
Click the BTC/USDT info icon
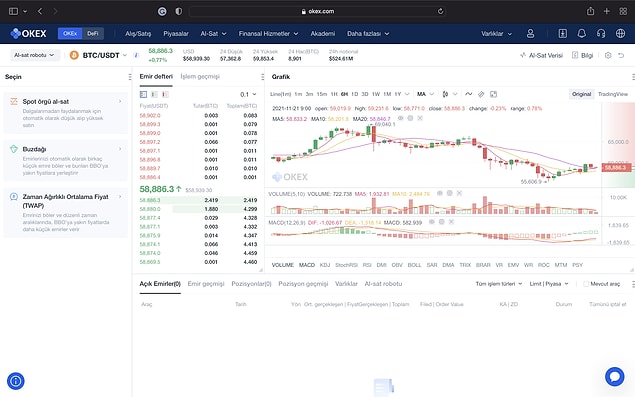(x=136, y=55)
